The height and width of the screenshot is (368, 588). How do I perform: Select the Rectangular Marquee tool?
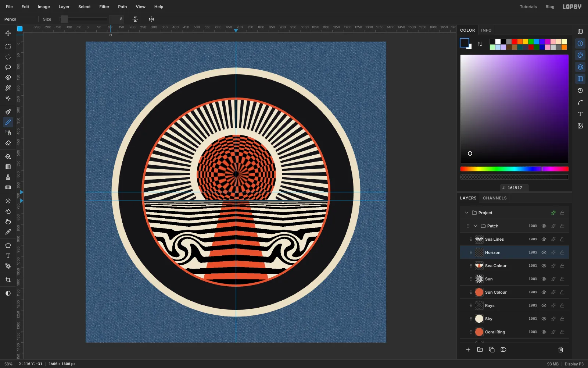click(8, 47)
